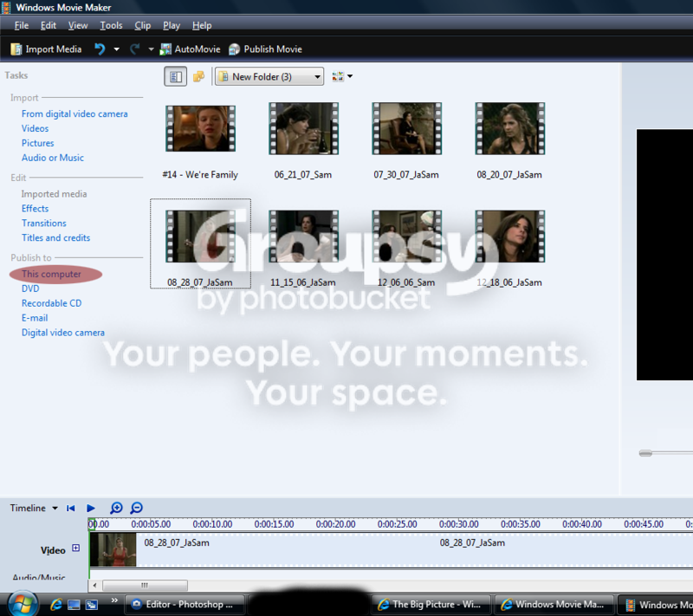The width and height of the screenshot is (693, 616).
Task: Publish to DVD link
Action: click(30, 289)
